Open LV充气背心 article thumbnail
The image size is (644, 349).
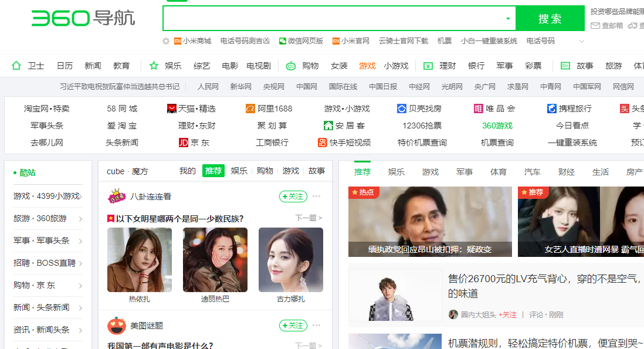395,295
